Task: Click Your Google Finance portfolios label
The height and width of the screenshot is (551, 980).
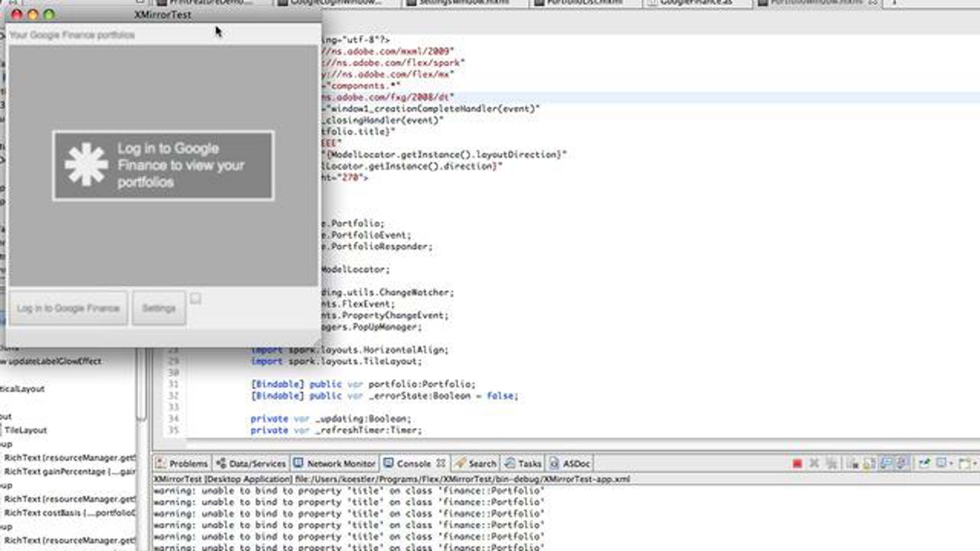Action: (72, 35)
